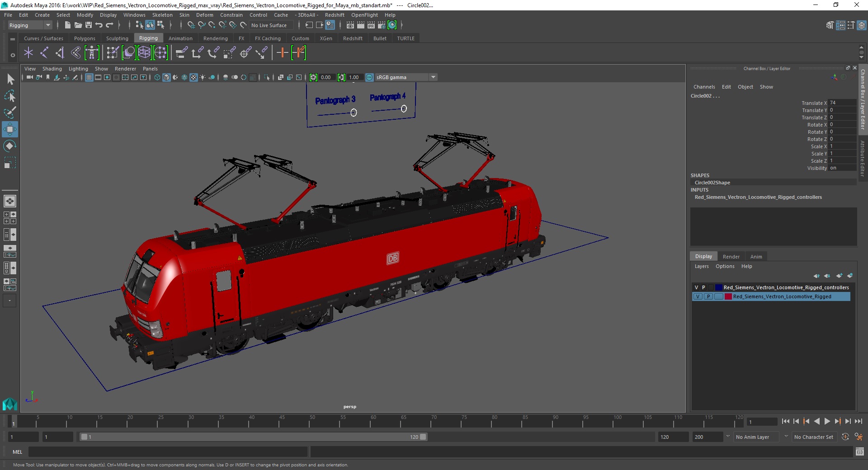Toggle display type box of Locomotive_Rigged layer
Viewport: 868px width, 470px height.
point(719,296)
